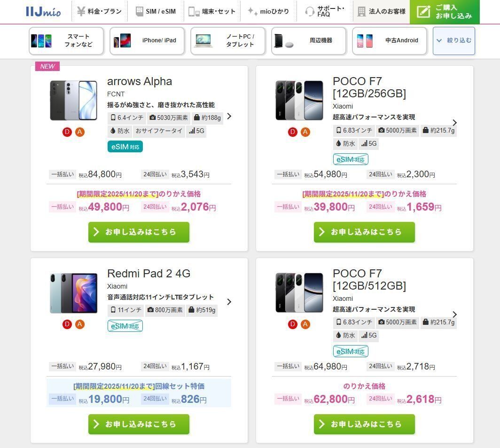
Task: Open the 料金・プラン menu
Action: (99, 11)
